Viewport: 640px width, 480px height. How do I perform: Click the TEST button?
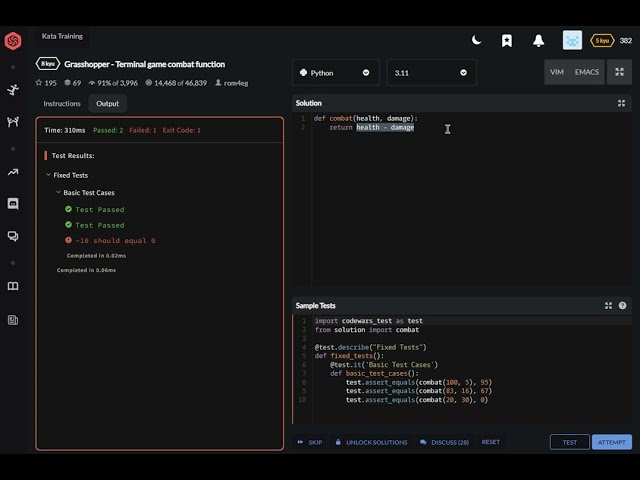[569, 442]
